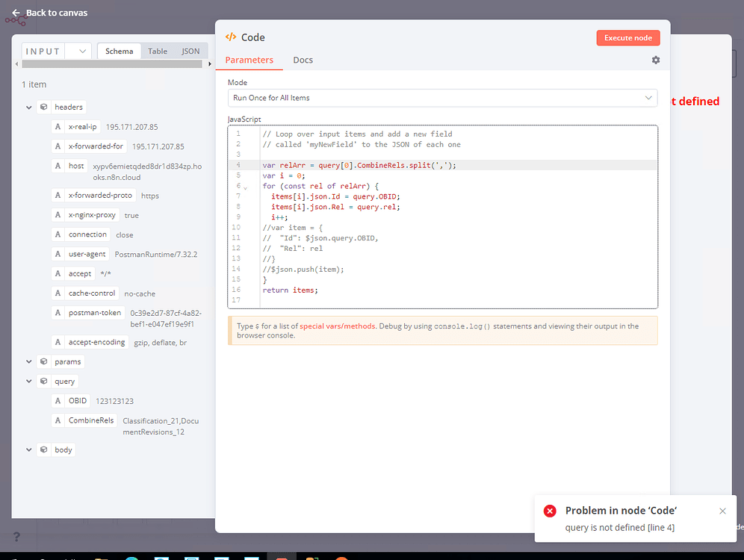
Task: Open the node settings gear icon
Action: 655,60
